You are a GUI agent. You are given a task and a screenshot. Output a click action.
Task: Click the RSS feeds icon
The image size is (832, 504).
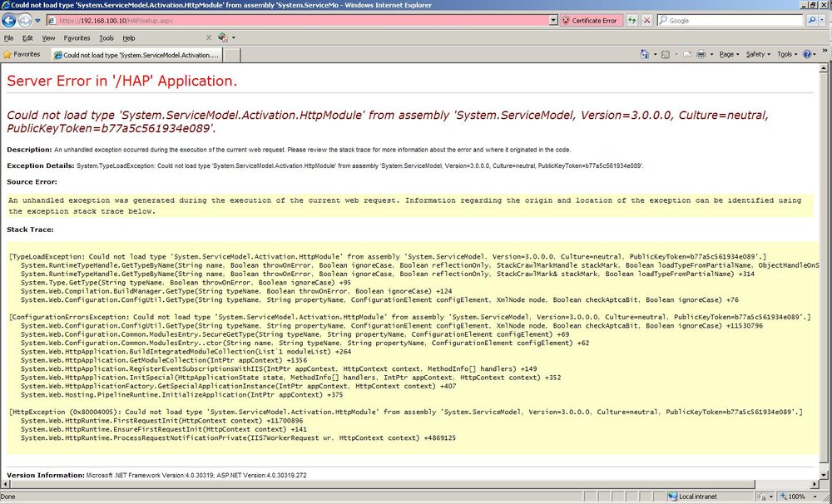(666, 54)
